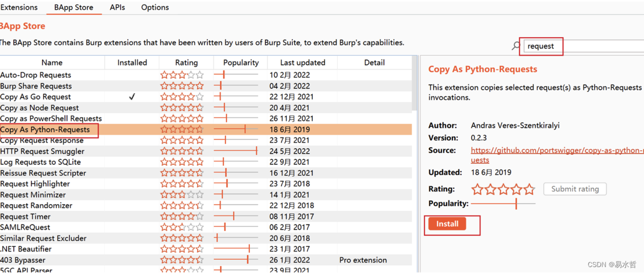Click date '24 5月 2022' cell
Viewport: 644px width, 273px height.
pos(290,151)
